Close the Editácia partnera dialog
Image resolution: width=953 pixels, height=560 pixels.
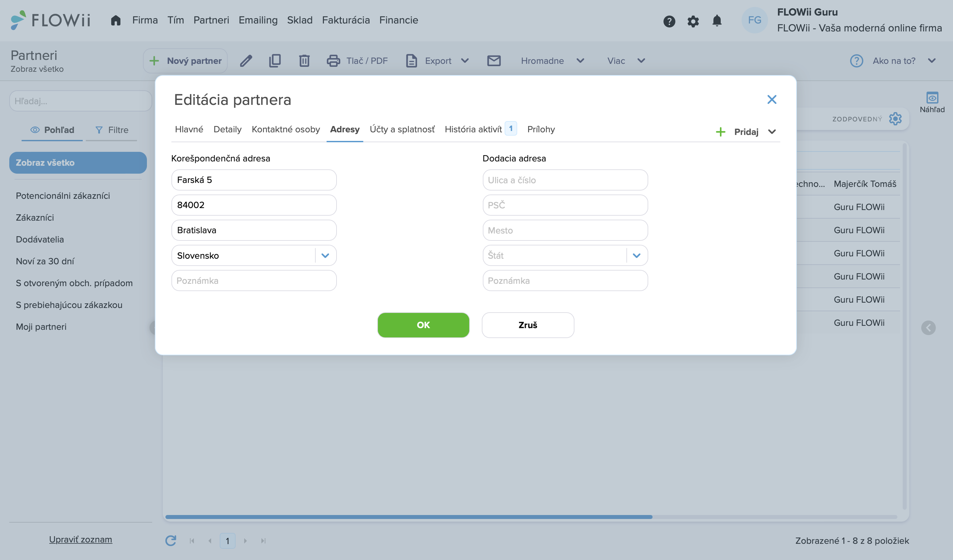click(771, 100)
